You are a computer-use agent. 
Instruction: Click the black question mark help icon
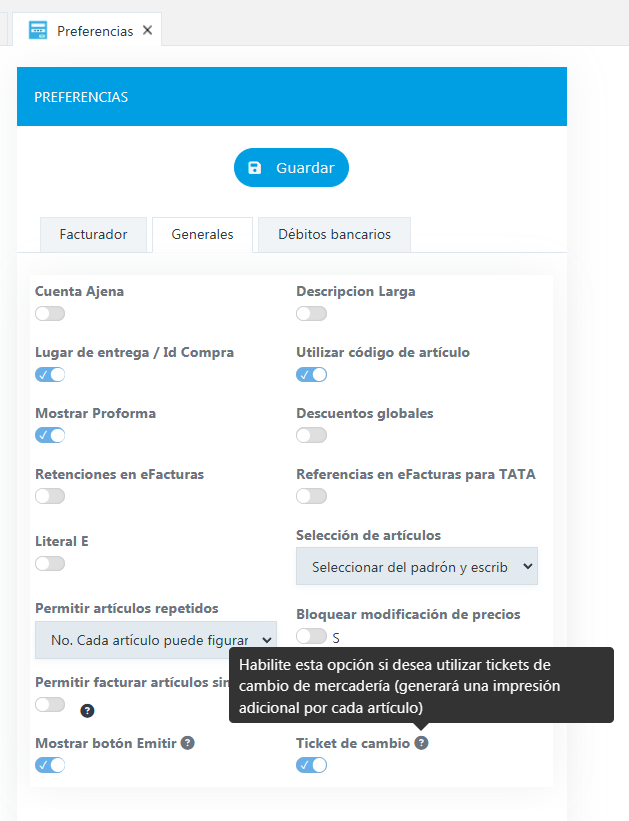[87, 711]
